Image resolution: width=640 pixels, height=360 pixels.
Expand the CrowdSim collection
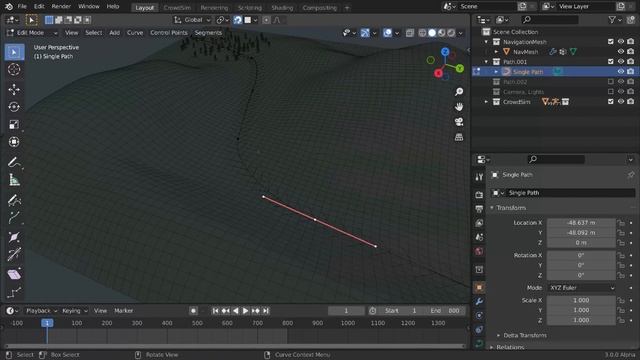point(486,102)
